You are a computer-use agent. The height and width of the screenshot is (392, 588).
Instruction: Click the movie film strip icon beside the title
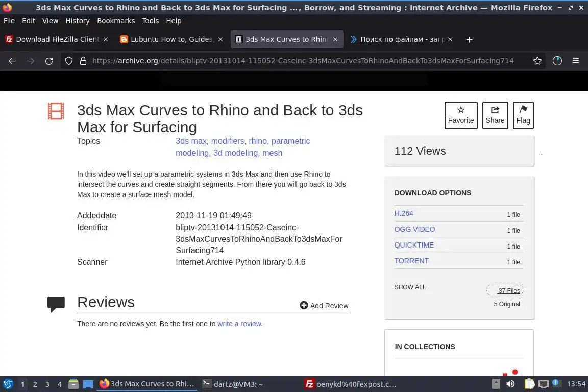[56, 111]
